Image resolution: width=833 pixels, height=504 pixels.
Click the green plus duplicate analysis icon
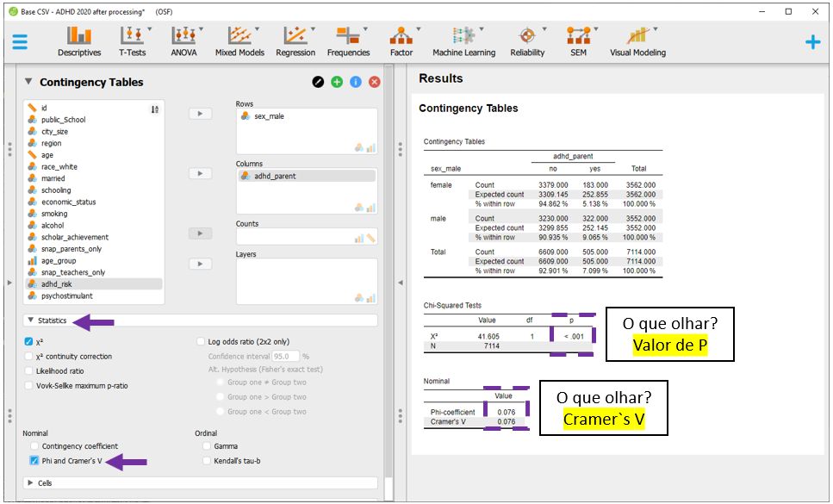tap(337, 82)
